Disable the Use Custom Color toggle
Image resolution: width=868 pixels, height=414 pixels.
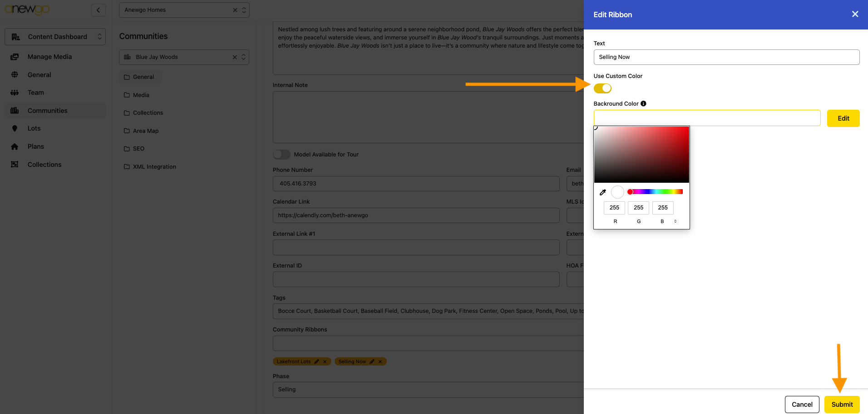(602, 88)
